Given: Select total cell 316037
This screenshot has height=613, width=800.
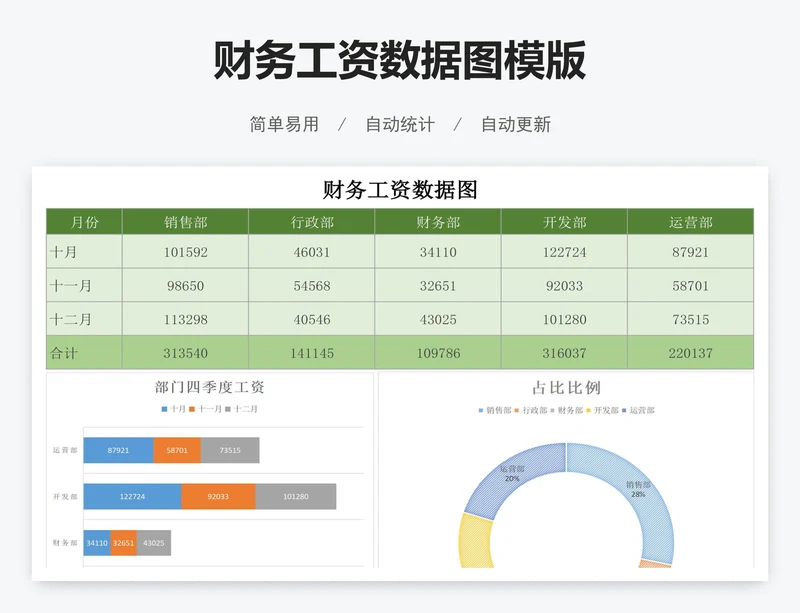Looking at the screenshot, I should click(x=564, y=353).
